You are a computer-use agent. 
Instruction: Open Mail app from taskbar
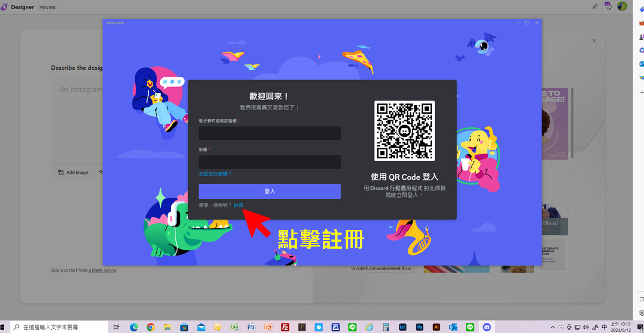coord(201,327)
